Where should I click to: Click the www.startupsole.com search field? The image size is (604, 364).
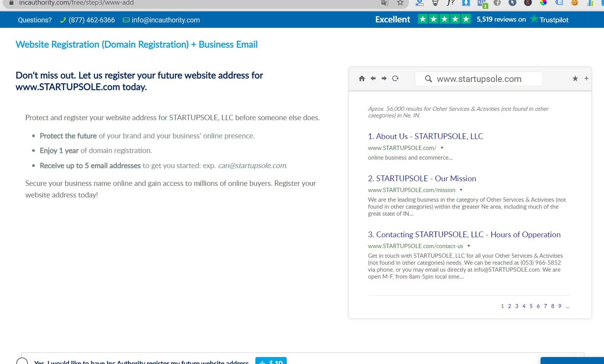coord(479,79)
